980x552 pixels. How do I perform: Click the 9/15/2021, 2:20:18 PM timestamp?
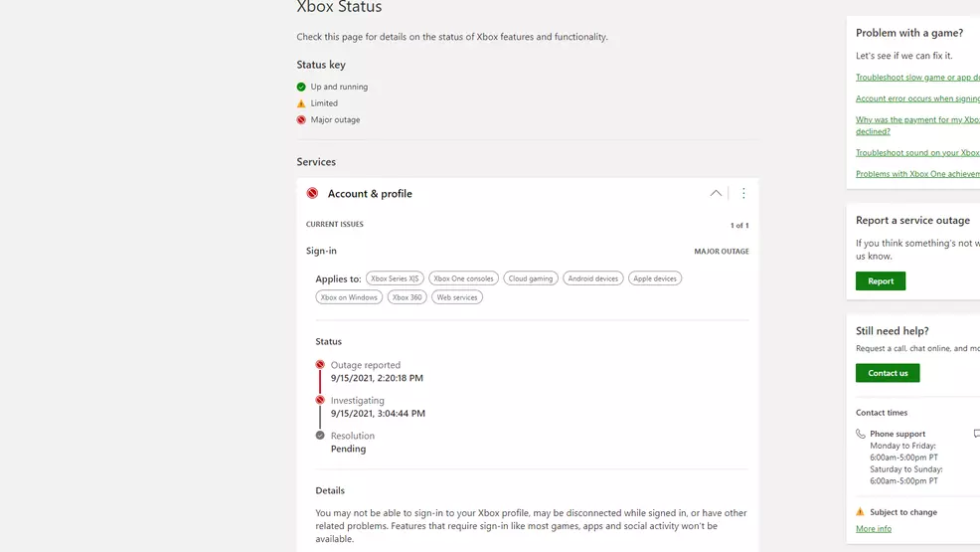(x=377, y=378)
